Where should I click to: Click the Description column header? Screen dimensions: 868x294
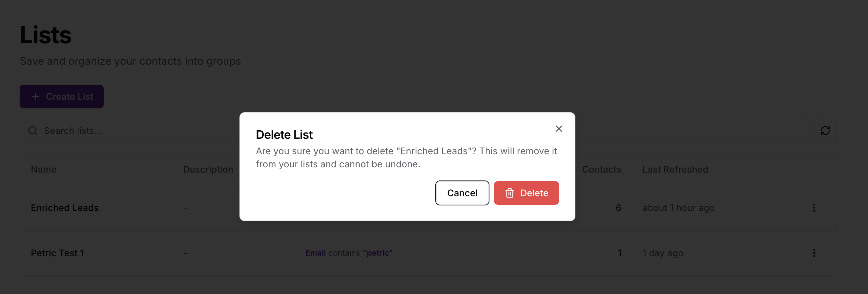point(208,169)
